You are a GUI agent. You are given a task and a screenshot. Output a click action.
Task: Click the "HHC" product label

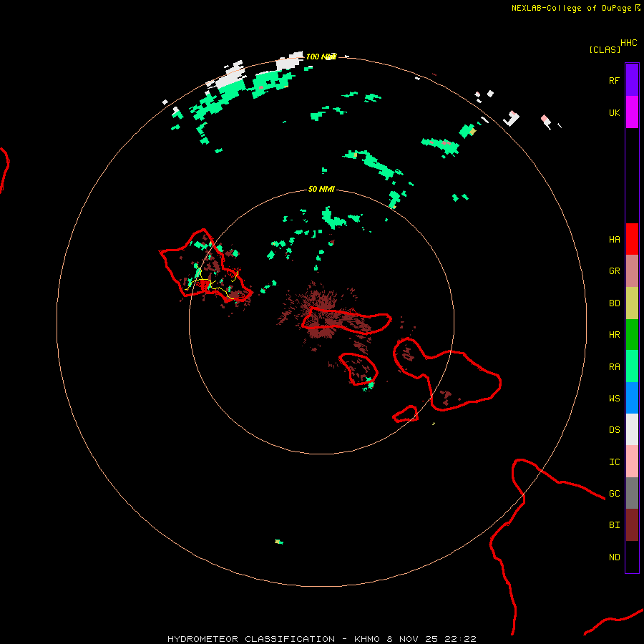(628, 43)
